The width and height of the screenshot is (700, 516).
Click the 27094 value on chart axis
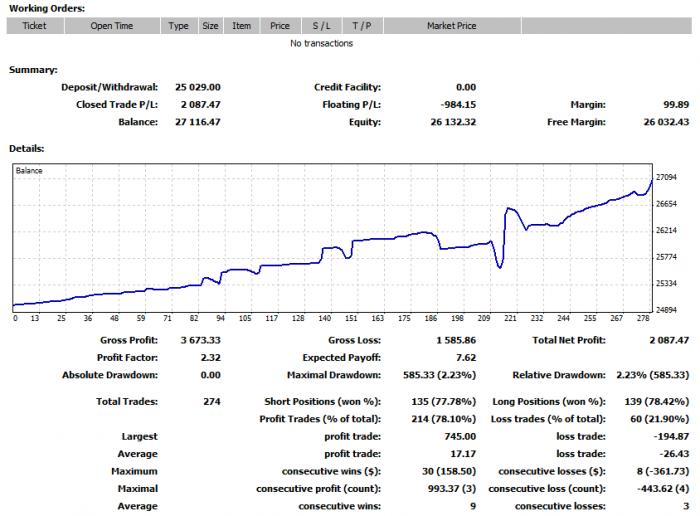click(666, 177)
